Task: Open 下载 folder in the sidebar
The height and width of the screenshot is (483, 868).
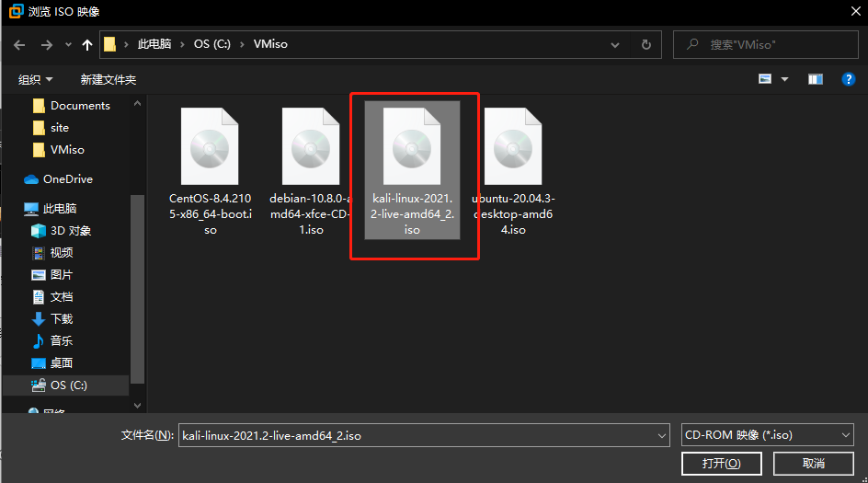Action: click(52, 318)
